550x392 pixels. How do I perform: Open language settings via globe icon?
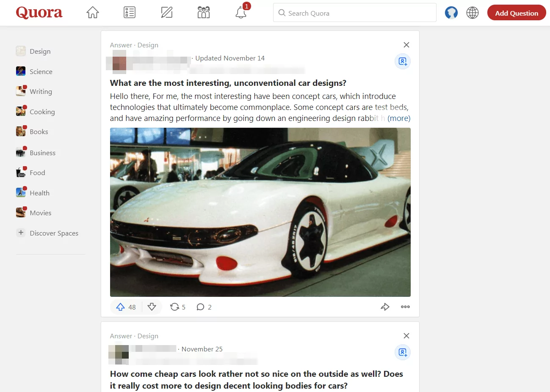click(473, 13)
